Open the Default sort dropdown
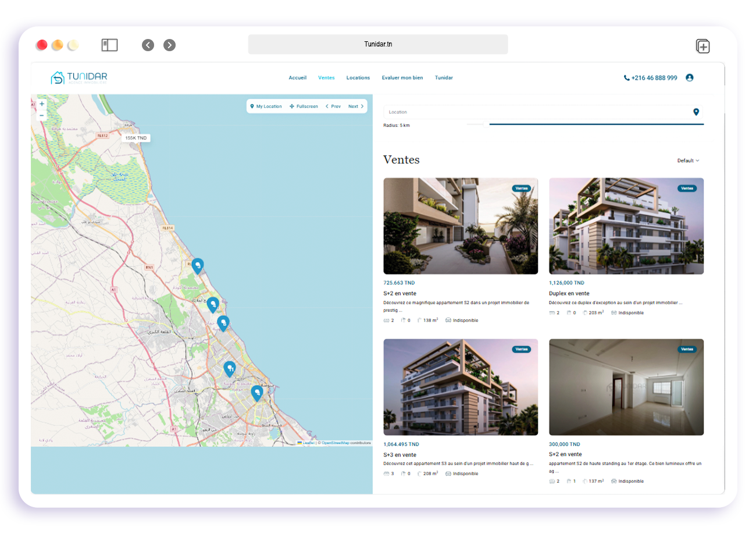Screen dimensions: 756x534 click(688, 161)
